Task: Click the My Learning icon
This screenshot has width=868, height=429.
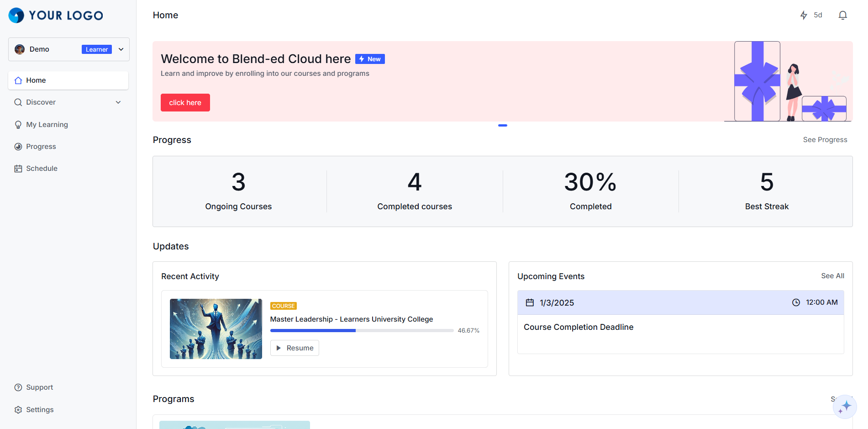Action: (18, 124)
